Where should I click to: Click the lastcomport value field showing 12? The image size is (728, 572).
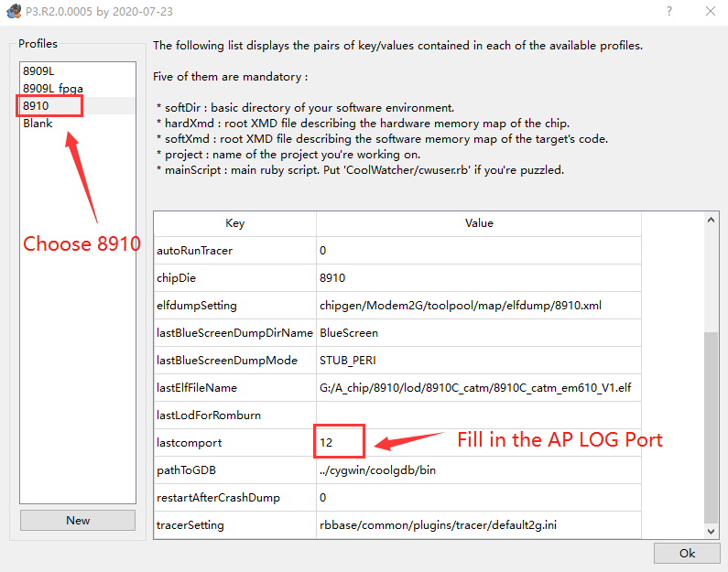pos(479,443)
